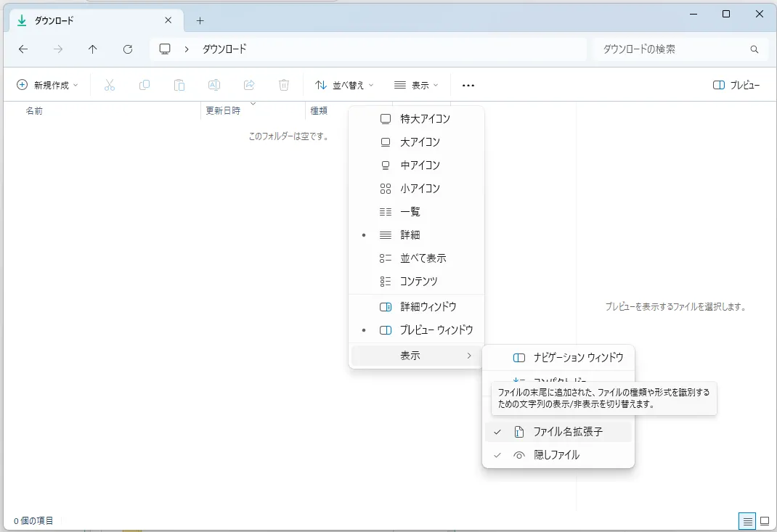
Task: Toggle the プレビュー pane button
Action: [x=736, y=85]
